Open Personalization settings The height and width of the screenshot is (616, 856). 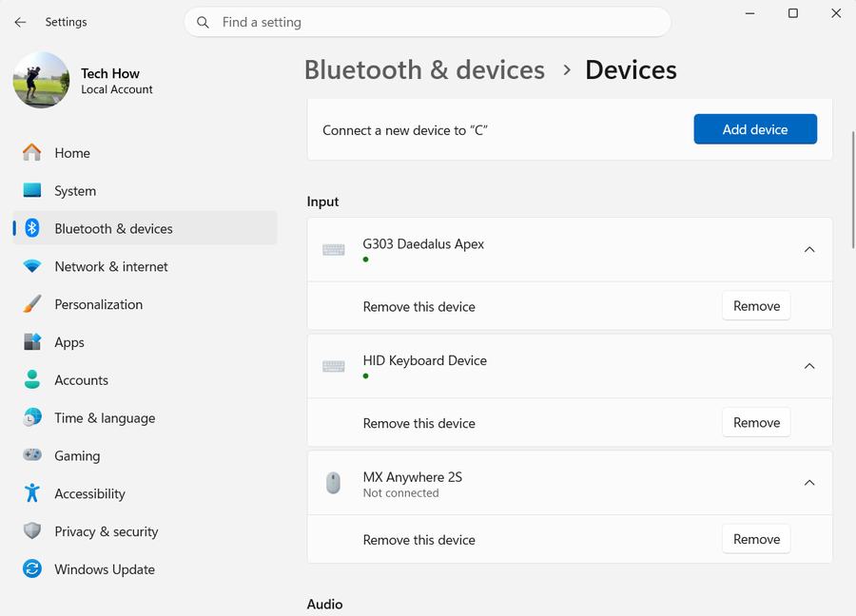pos(145,304)
